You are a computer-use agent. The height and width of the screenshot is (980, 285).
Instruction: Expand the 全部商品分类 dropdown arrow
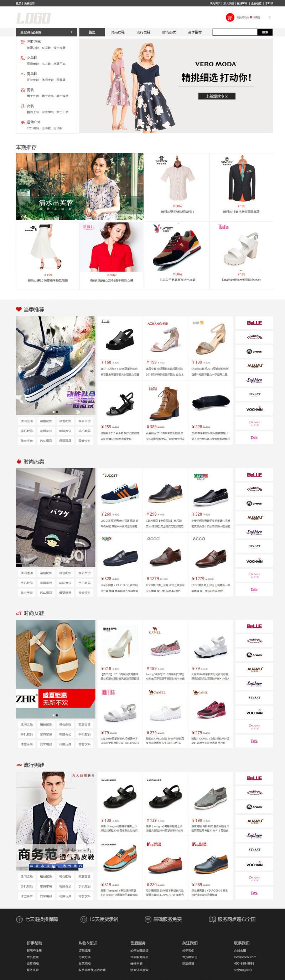pos(71,32)
